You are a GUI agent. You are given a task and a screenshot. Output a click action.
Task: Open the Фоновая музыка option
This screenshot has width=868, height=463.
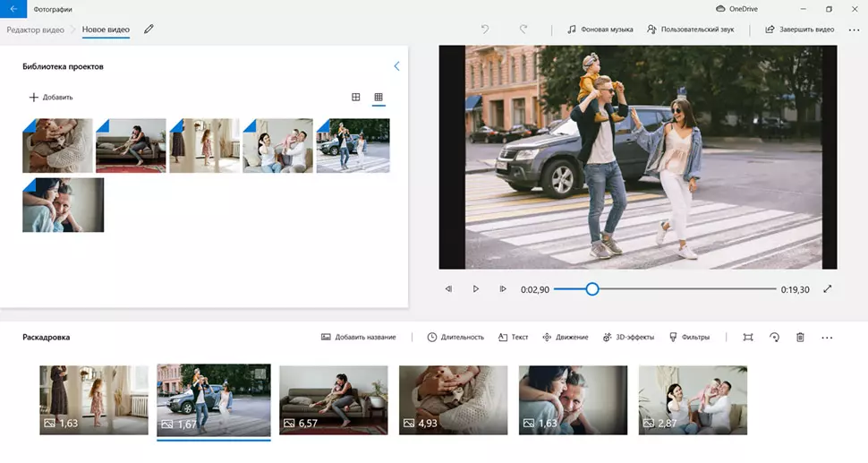pyautogui.click(x=600, y=30)
